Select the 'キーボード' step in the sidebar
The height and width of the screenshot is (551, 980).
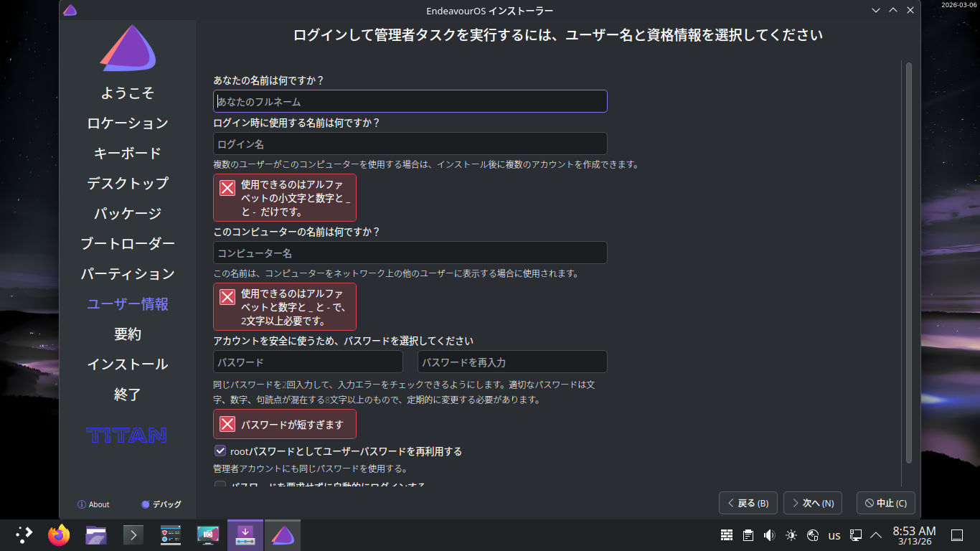[x=128, y=154]
